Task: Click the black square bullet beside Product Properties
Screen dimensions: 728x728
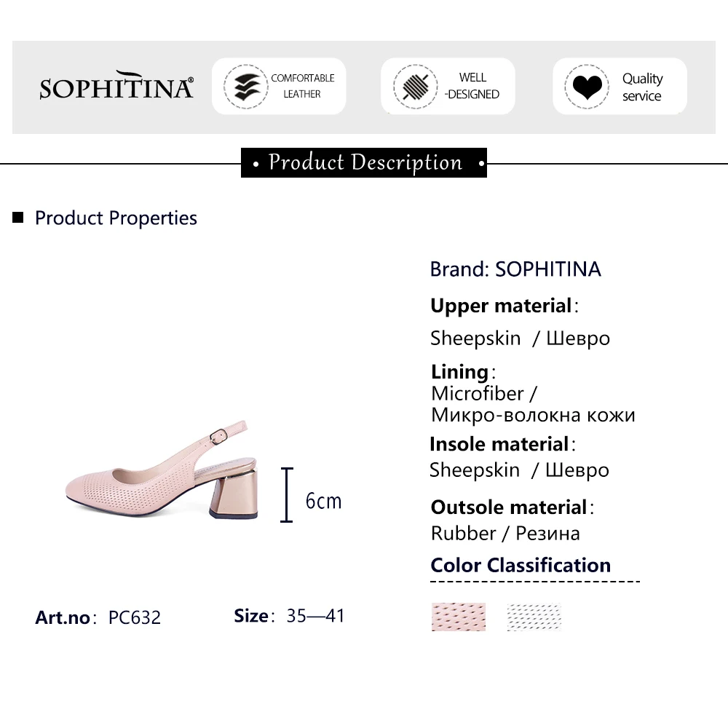Action: tap(19, 218)
